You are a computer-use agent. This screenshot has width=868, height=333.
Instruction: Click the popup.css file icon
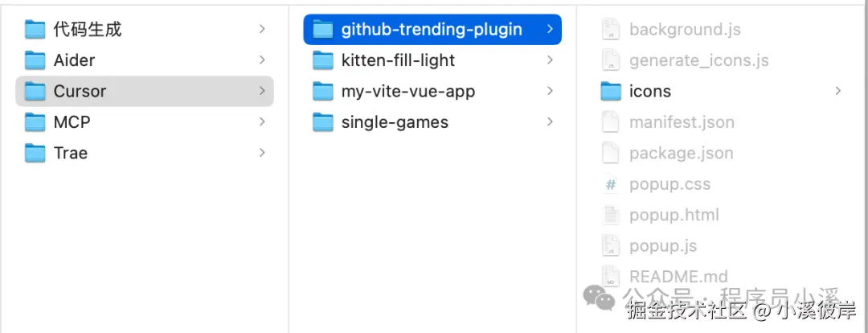pyautogui.click(x=611, y=184)
